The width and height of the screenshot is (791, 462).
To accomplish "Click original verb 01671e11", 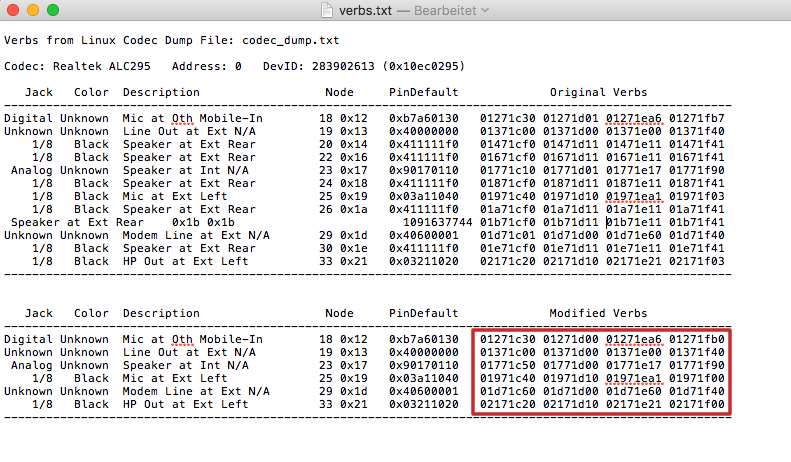I will point(634,157).
